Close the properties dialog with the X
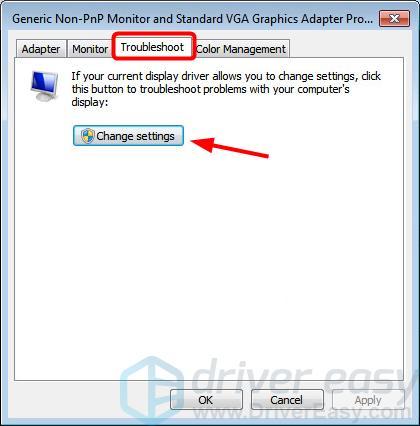 coord(394,18)
